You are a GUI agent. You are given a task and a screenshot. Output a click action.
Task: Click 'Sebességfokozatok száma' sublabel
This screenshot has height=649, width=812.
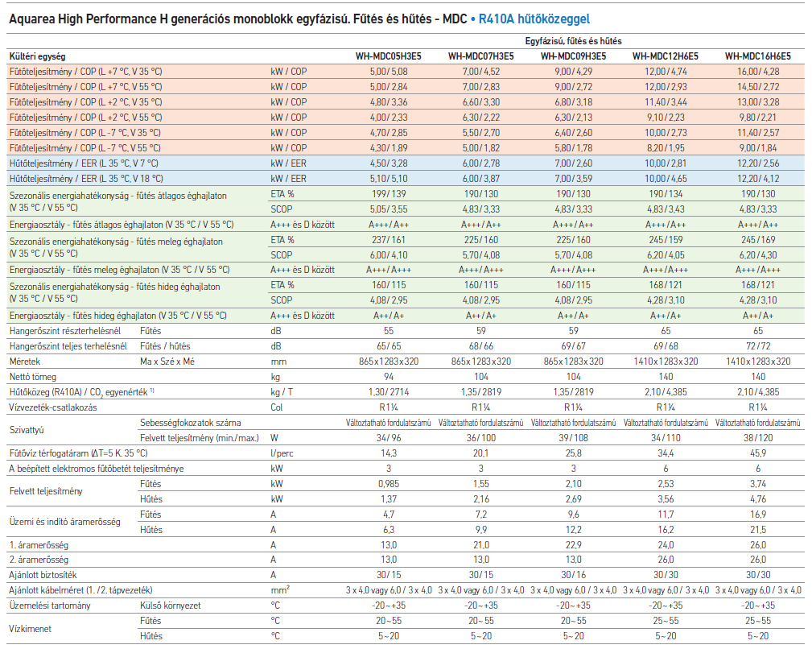(x=191, y=423)
